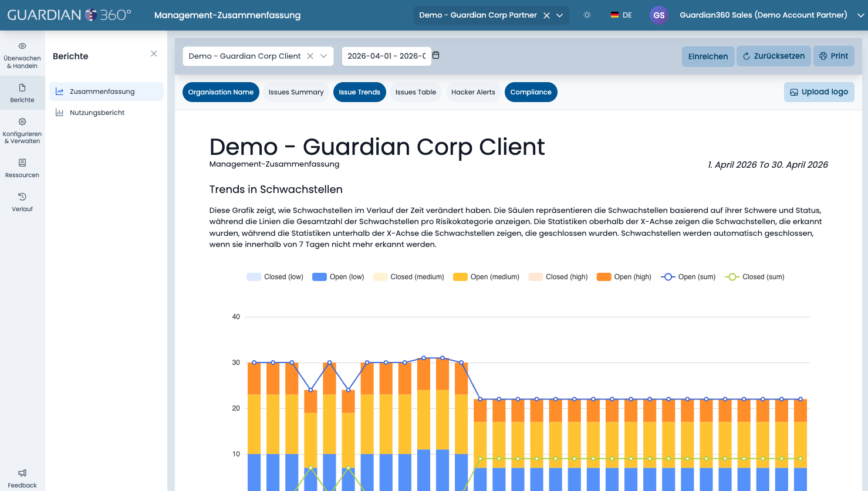Screen dimensions: 868x491
Task: Toggle Open (sum) legend line
Action: click(x=688, y=277)
